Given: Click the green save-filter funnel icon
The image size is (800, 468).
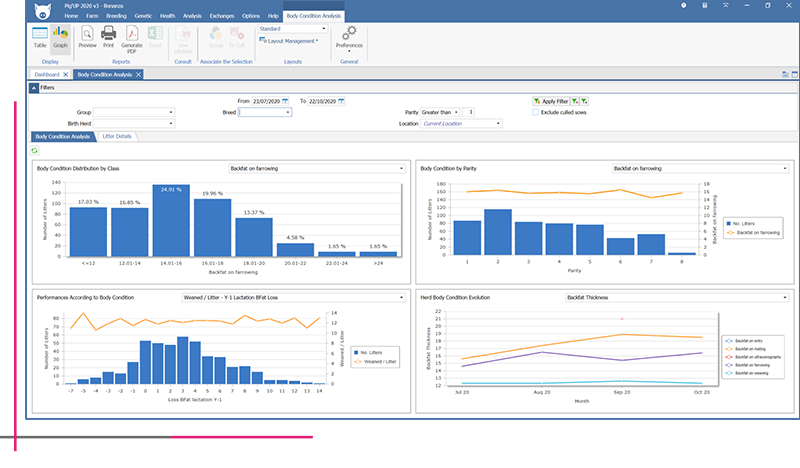Looking at the screenshot, I should 584,101.
